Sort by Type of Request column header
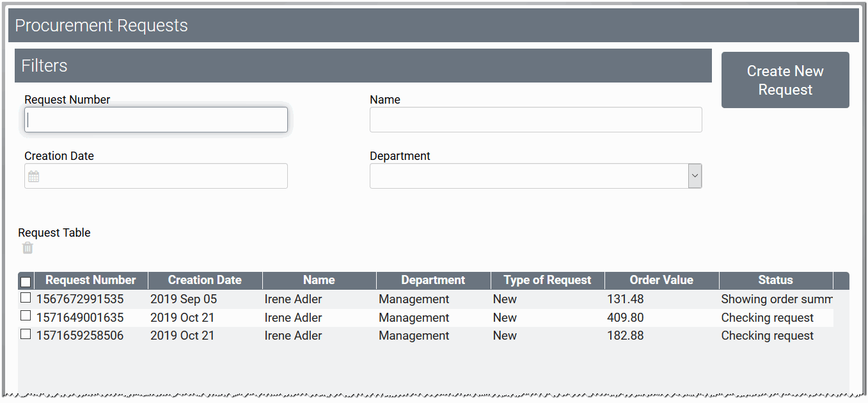The image size is (868, 403). 547,280
